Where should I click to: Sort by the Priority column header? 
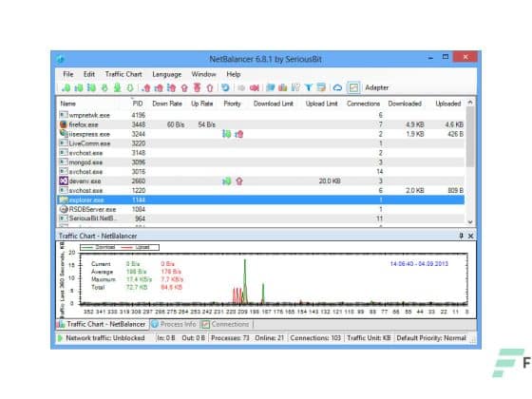click(232, 104)
